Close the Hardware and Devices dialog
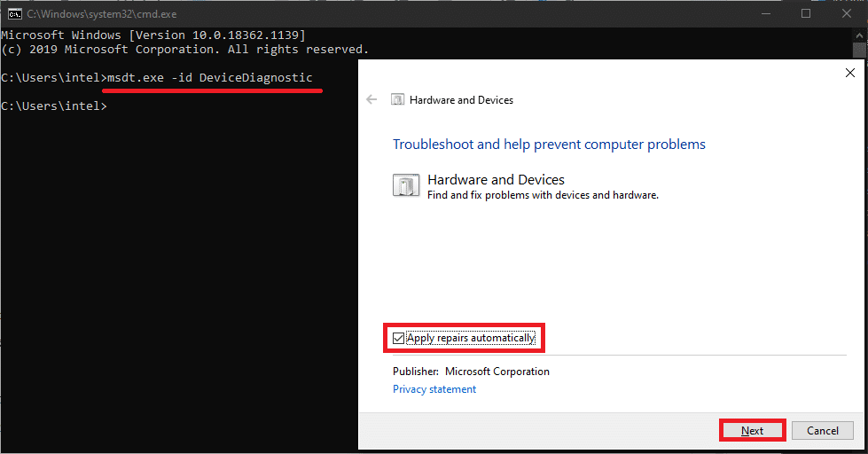The image size is (868, 454). point(850,74)
